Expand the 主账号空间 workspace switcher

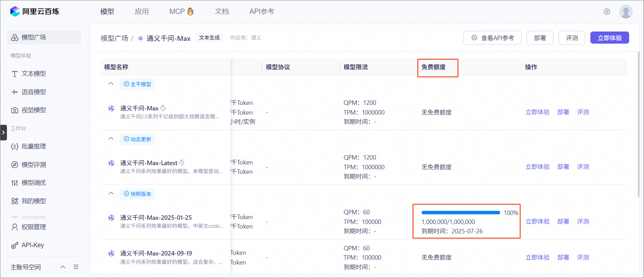pos(63,267)
